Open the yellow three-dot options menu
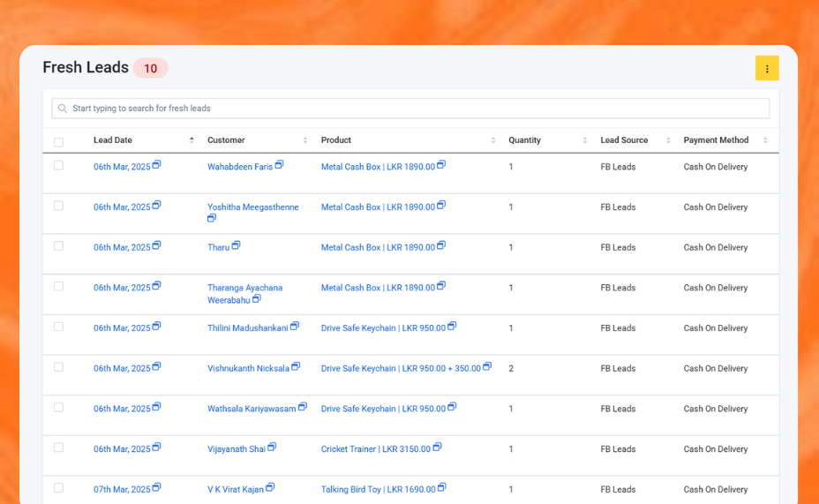The width and height of the screenshot is (819, 504). point(767,69)
